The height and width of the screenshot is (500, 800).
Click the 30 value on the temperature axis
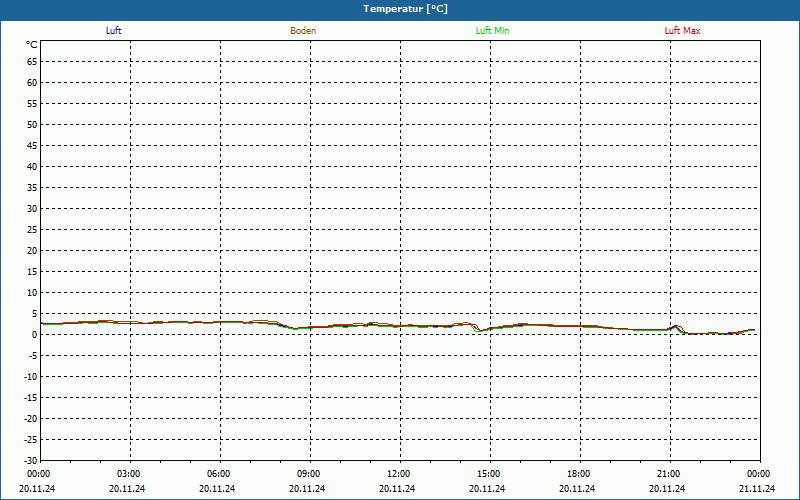click(32, 209)
